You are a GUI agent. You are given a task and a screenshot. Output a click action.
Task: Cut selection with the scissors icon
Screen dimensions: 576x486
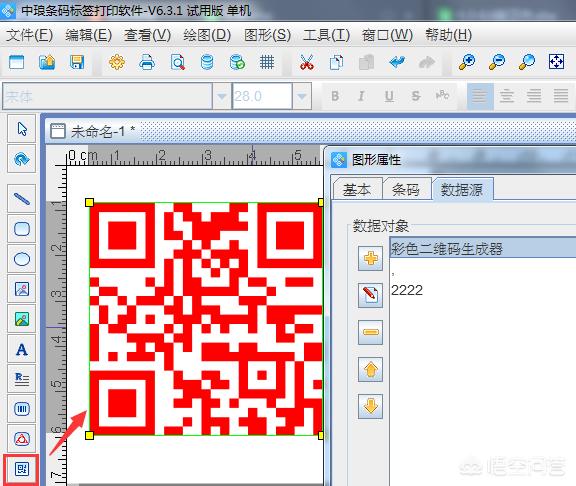pos(306,62)
